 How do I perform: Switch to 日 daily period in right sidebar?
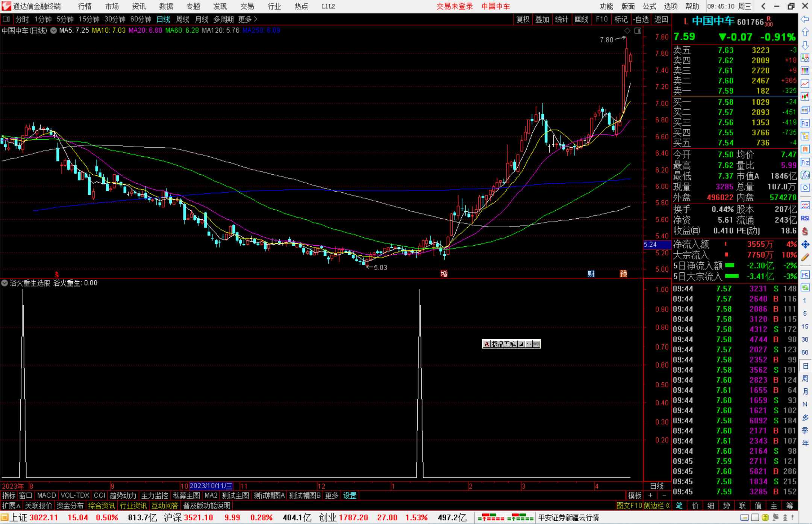(805, 365)
